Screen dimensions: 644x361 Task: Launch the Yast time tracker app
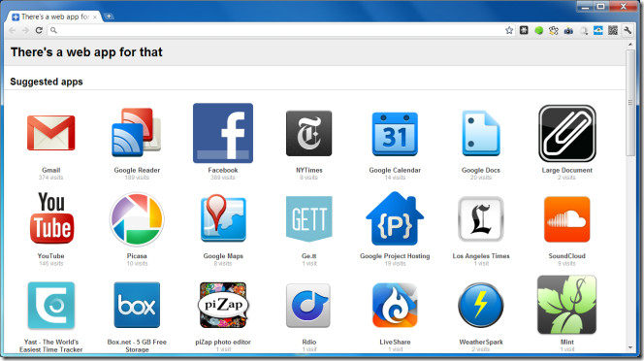tap(51, 305)
